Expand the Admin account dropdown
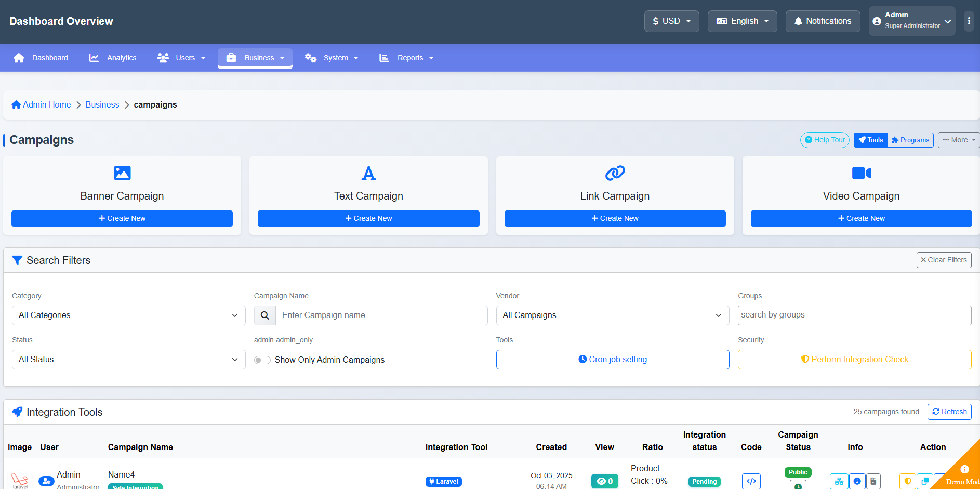 point(912,21)
